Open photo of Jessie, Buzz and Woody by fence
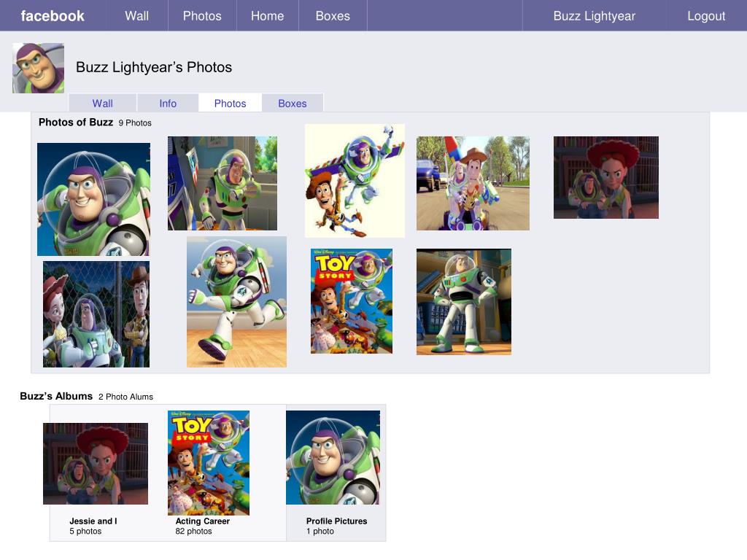The image size is (747, 560). click(x=96, y=314)
